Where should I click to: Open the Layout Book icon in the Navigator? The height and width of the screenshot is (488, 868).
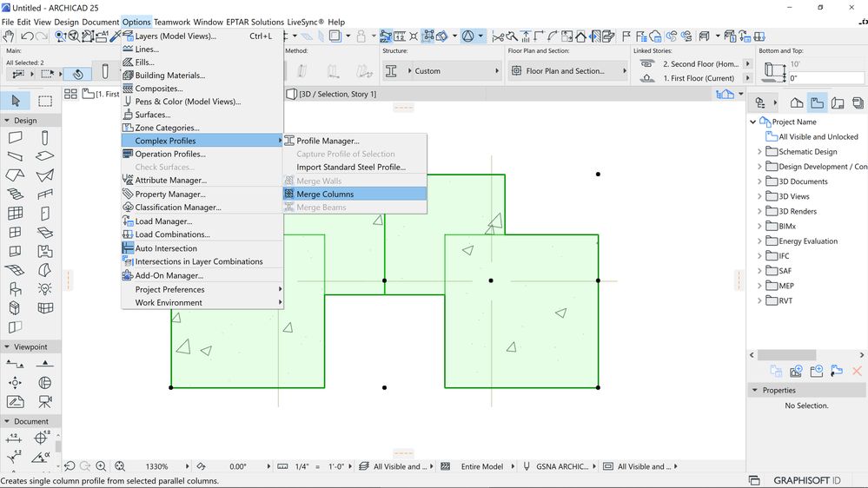coord(838,103)
